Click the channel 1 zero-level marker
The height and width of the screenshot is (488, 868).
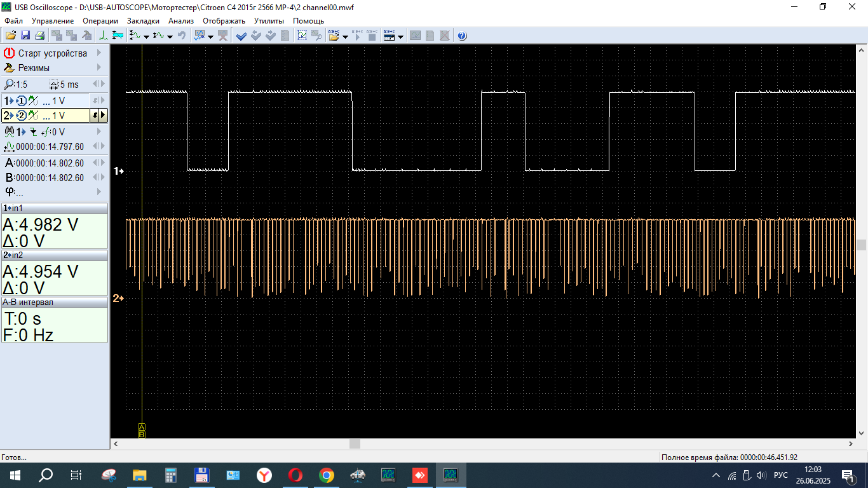pos(118,171)
